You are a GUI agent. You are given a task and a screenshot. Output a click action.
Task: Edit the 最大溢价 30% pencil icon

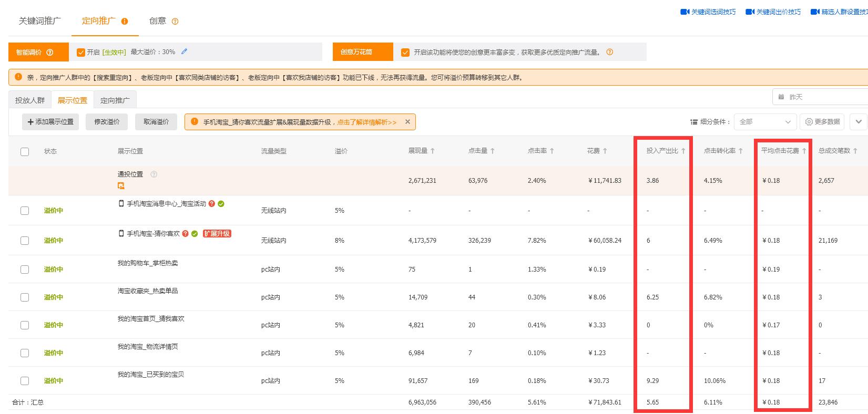tap(184, 51)
